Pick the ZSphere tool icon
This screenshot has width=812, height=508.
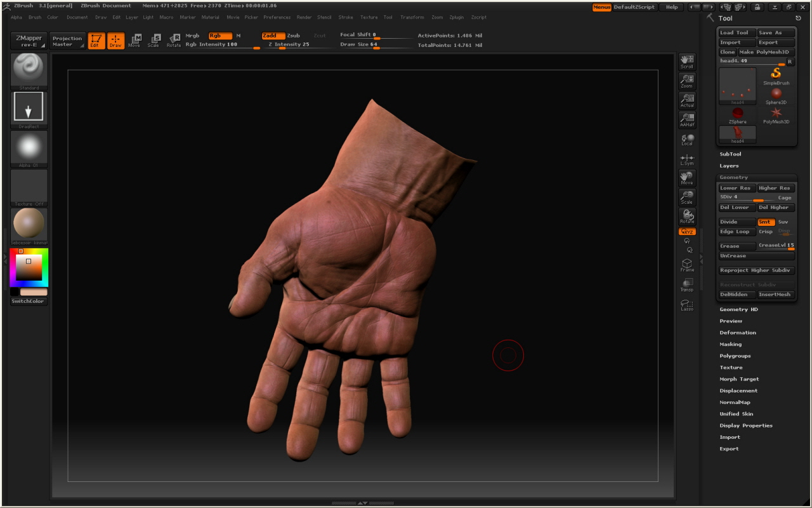click(x=737, y=115)
